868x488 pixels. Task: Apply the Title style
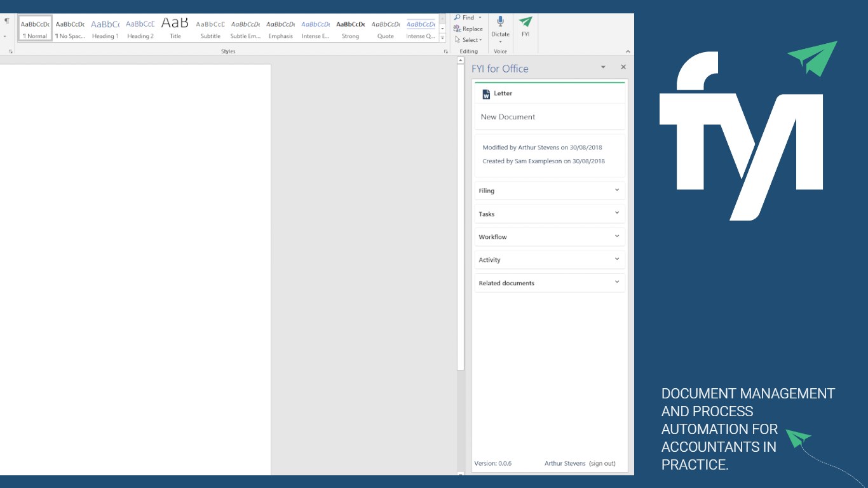pyautogui.click(x=175, y=29)
